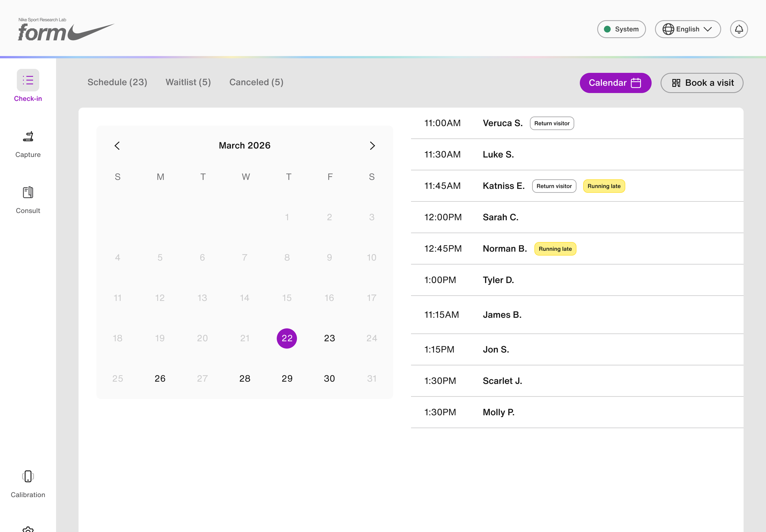Open Sarah C. 12:00PM appointment

click(577, 217)
